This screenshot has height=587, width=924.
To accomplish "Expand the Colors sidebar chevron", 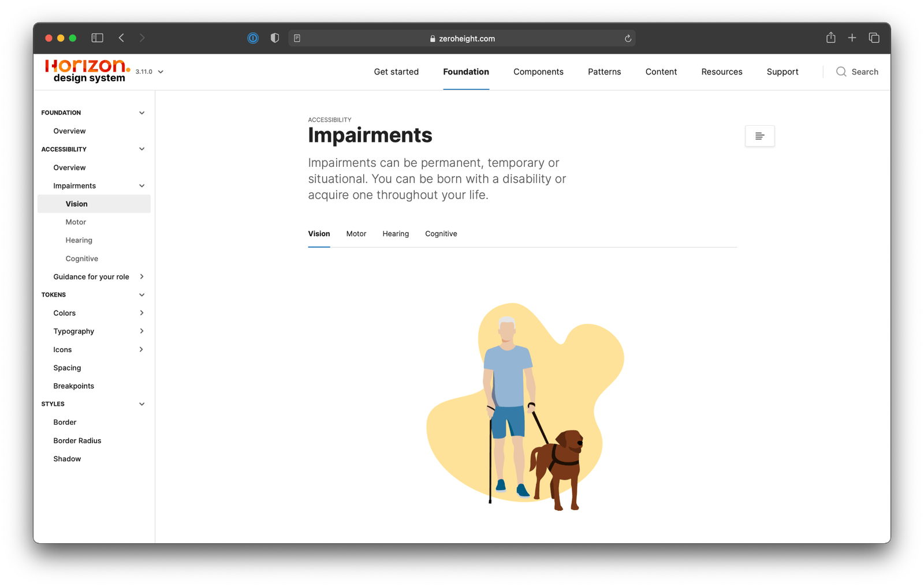I will pos(141,313).
